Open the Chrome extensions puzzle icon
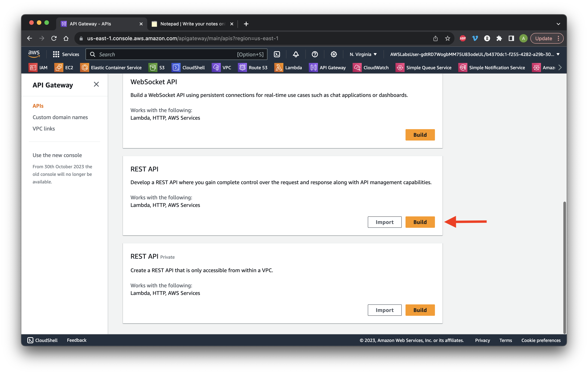 499,38
